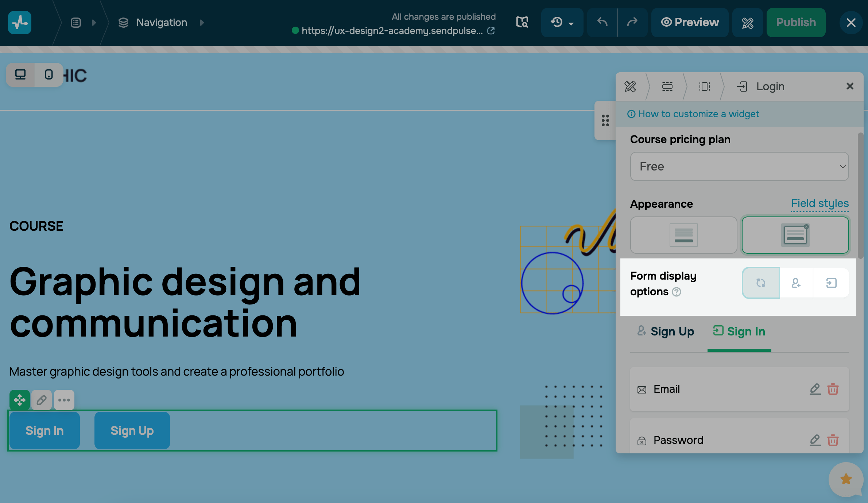Select the sign-in only form display option

[831, 283]
